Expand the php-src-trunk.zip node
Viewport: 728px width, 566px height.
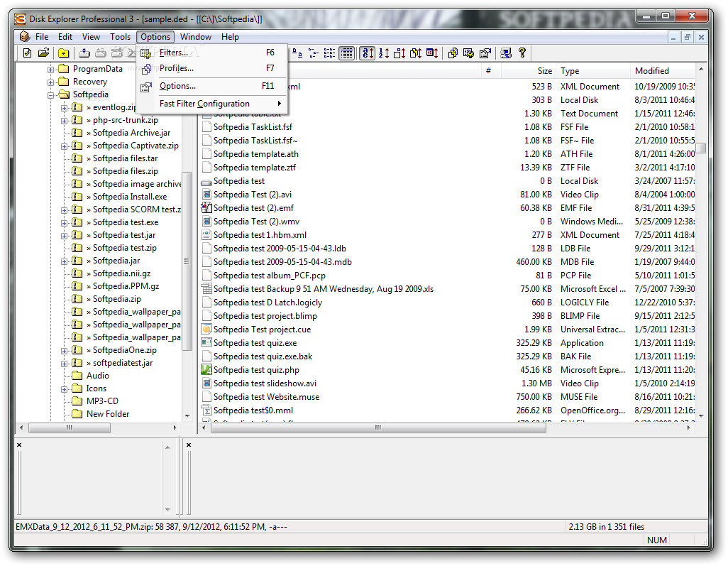(64, 121)
